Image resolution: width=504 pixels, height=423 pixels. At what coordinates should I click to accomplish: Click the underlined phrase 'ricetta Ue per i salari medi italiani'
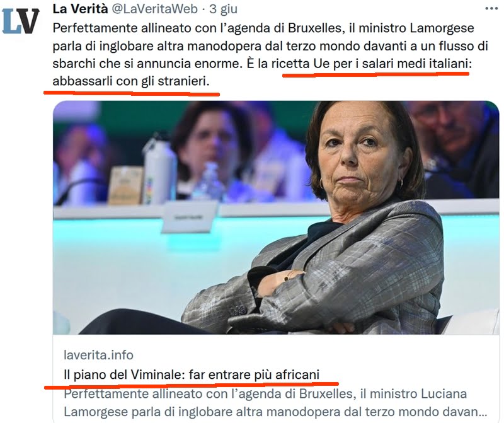[369, 64]
